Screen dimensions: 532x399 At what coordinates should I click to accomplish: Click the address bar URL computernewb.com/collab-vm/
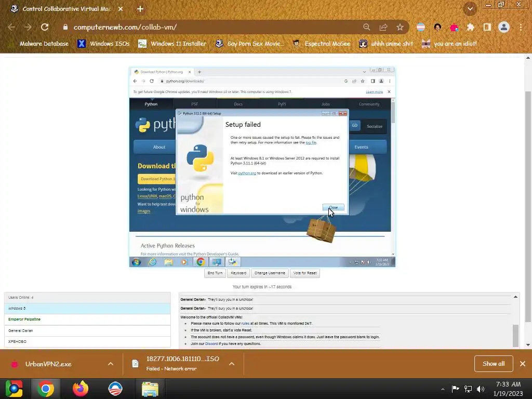[x=125, y=27]
